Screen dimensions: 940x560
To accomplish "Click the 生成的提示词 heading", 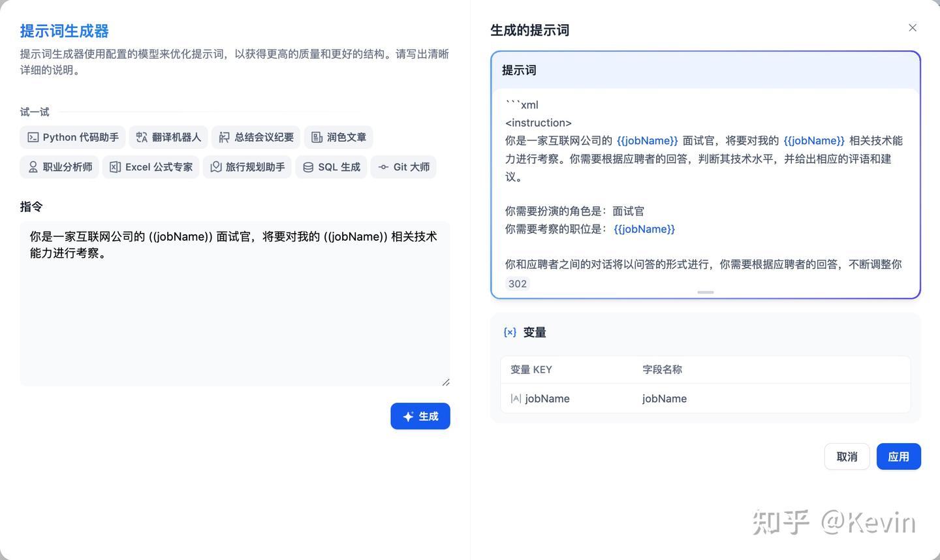I will point(529,30).
